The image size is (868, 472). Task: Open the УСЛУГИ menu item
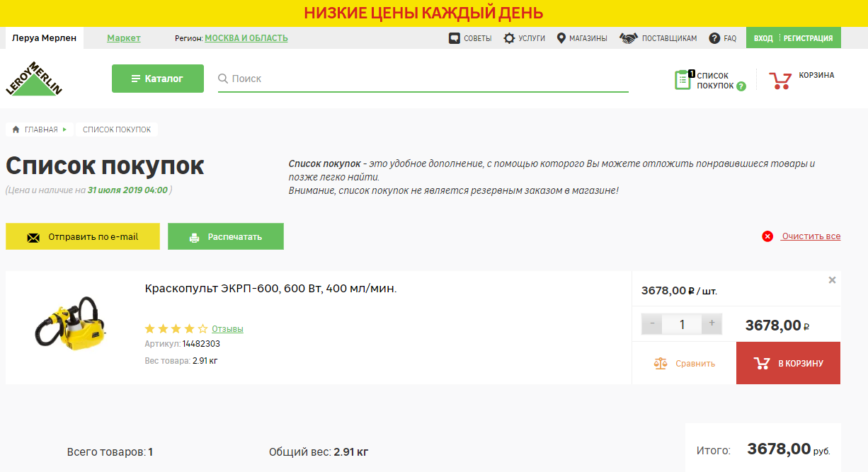click(x=532, y=38)
